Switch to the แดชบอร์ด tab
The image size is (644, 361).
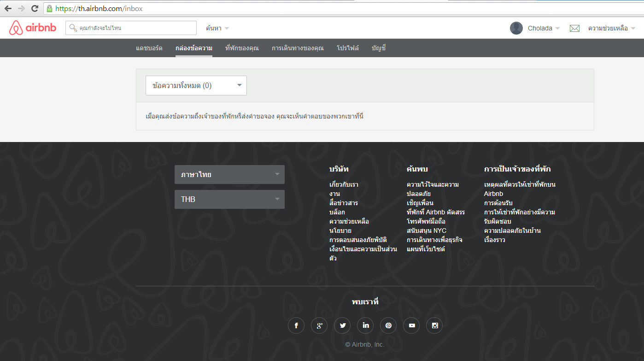149,48
